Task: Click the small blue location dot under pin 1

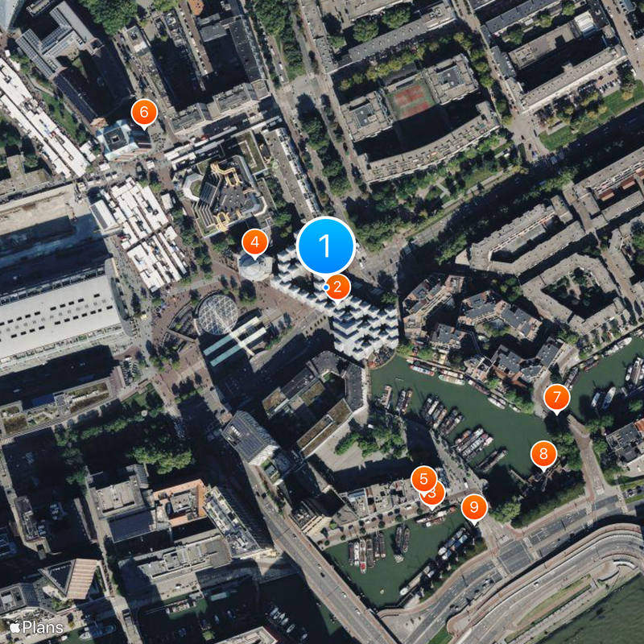Action: (326, 287)
